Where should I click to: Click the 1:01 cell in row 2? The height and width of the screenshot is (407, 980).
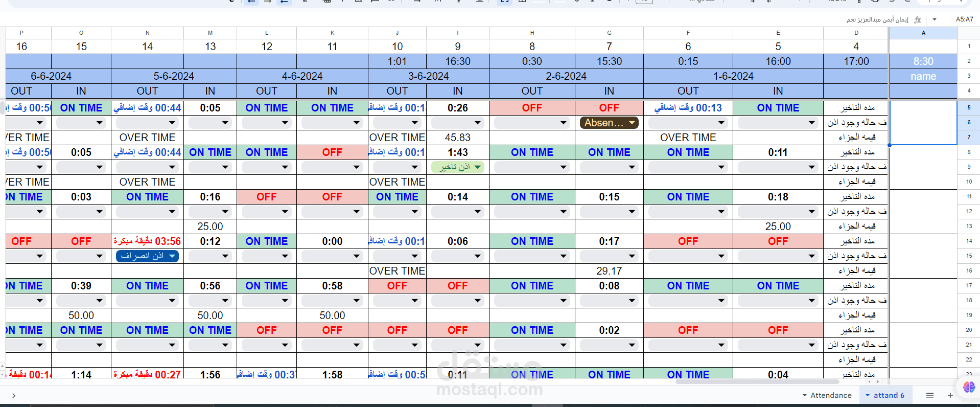click(x=397, y=61)
